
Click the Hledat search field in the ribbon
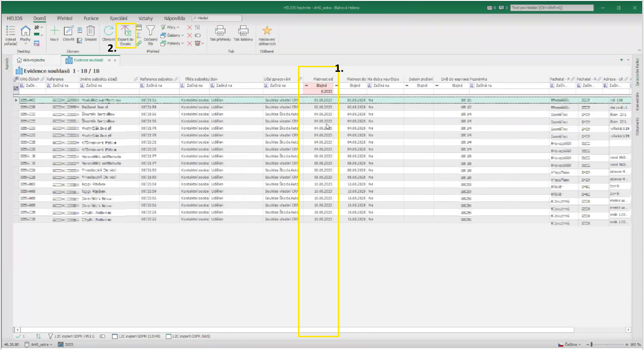coord(217,18)
